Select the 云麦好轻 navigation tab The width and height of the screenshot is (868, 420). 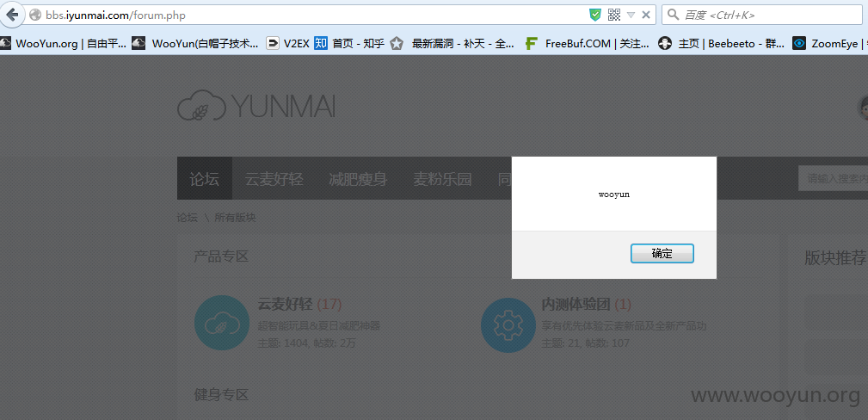pos(274,179)
